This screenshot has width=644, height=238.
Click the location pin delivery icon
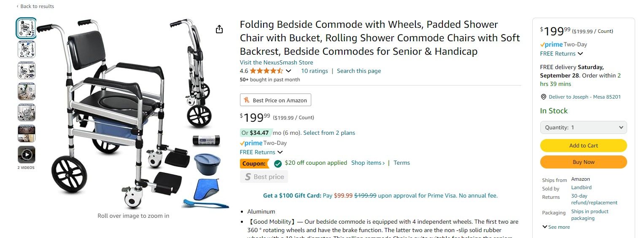click(x=543, y=97)
